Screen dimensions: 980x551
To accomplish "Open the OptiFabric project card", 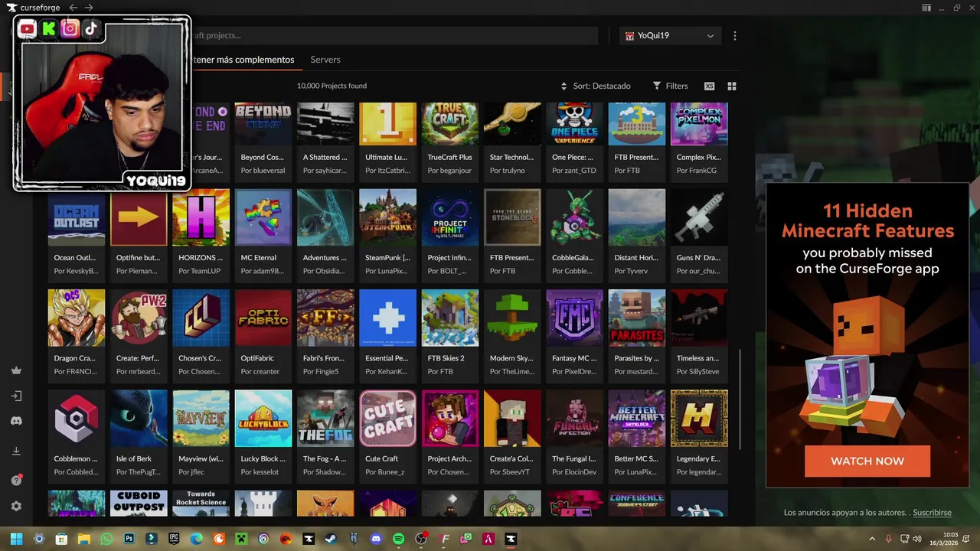I will [263, 335].
